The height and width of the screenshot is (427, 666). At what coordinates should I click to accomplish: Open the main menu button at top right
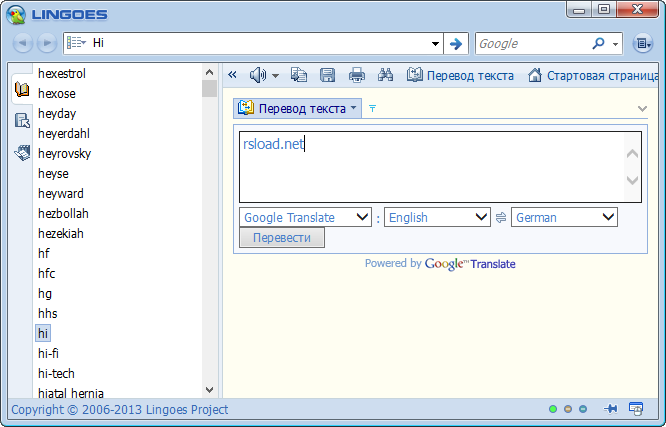[643, 43]
